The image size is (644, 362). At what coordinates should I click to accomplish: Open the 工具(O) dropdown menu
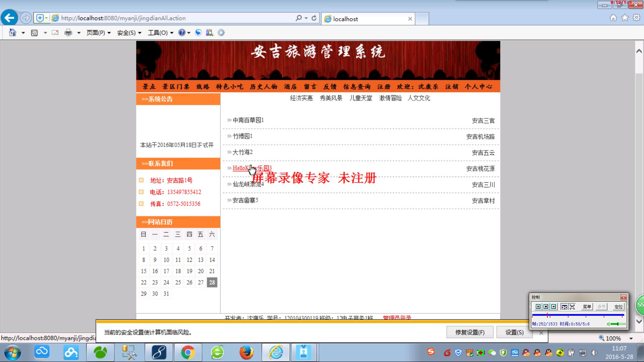pos(161,33)
